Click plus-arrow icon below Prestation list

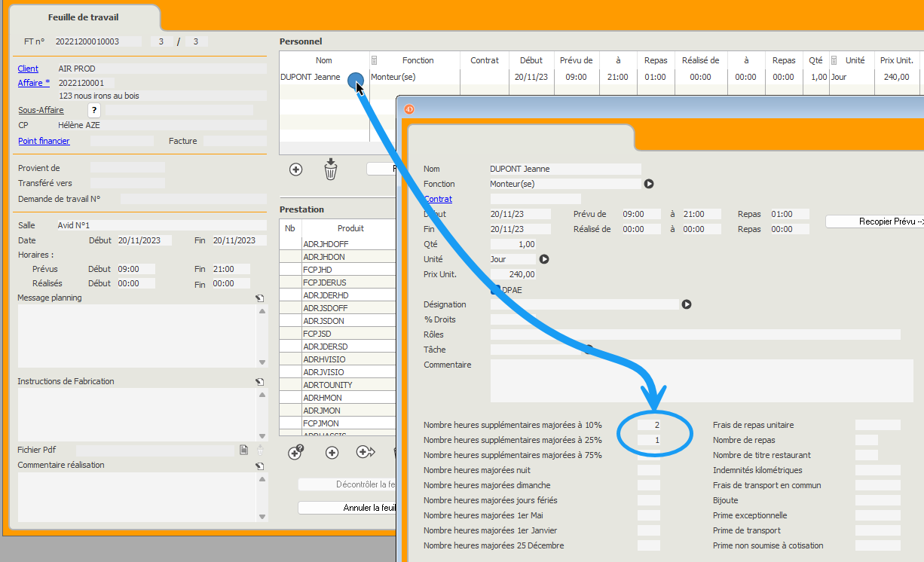[x=366, y=452]
